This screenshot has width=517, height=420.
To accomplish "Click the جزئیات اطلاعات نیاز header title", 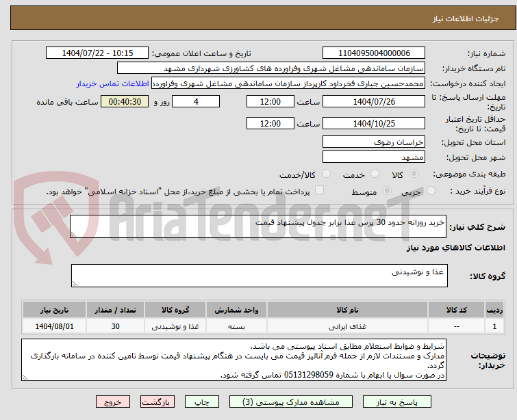I will [465, 18].
